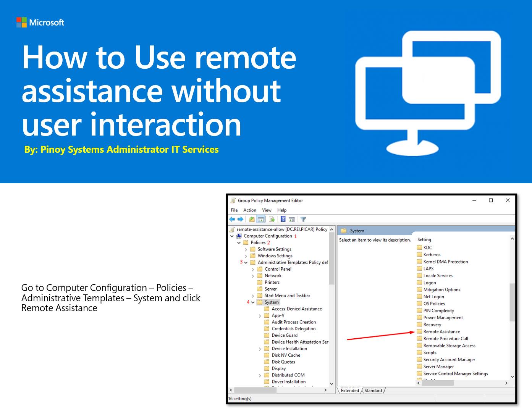
Task: Switch to the Extended tab
Action: (350, 390)
